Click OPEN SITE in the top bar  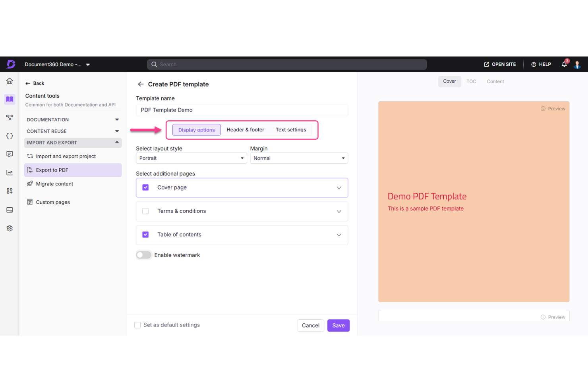click(x=500, y=64)
